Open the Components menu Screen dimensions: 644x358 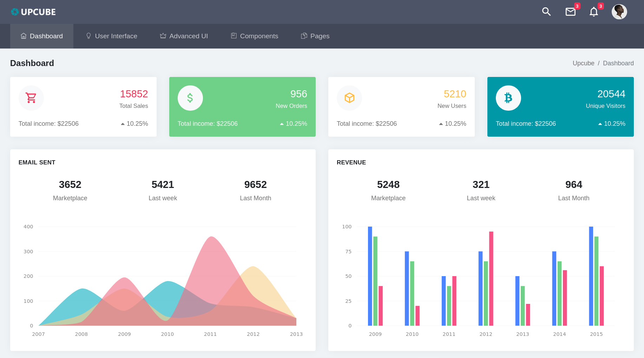point(255,36)
